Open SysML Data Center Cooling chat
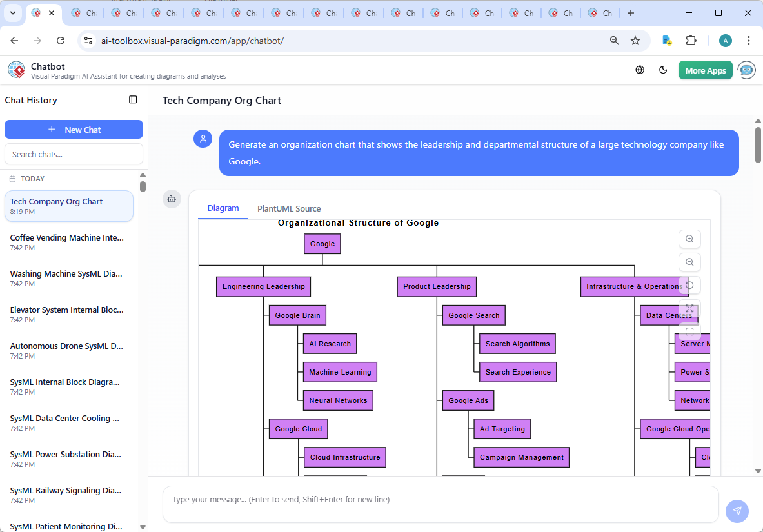 69,422
